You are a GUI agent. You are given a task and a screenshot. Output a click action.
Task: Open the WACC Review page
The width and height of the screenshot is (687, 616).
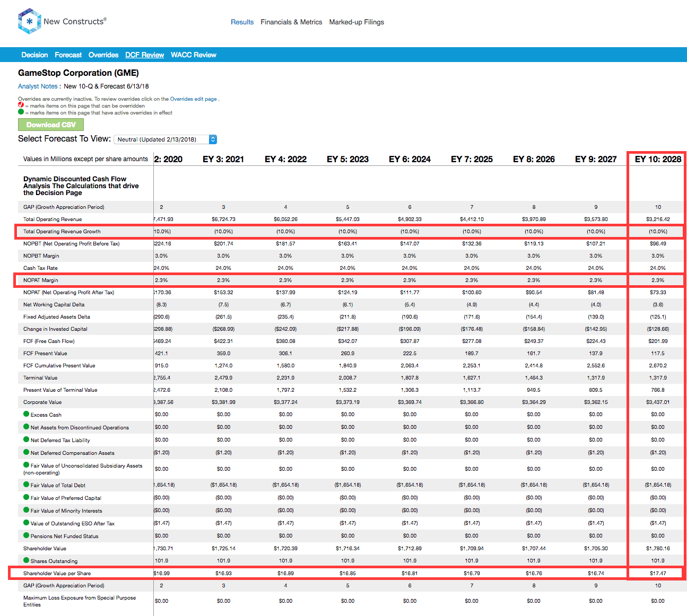194,55
